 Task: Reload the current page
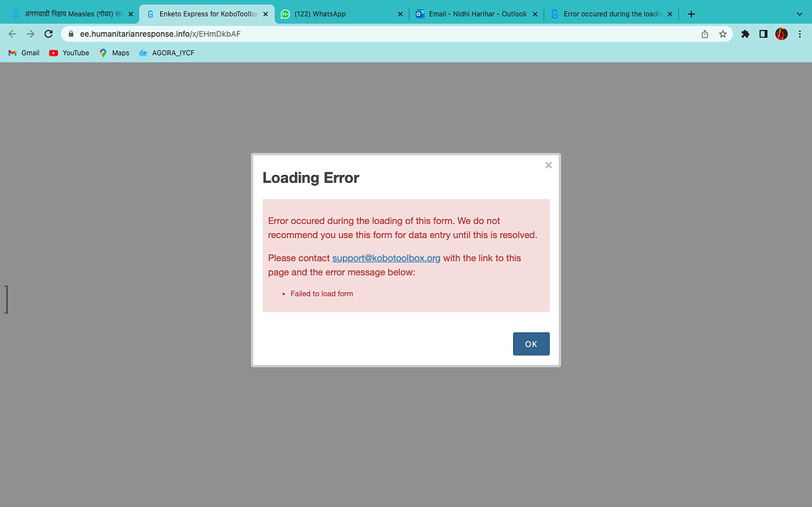(49, 34)
